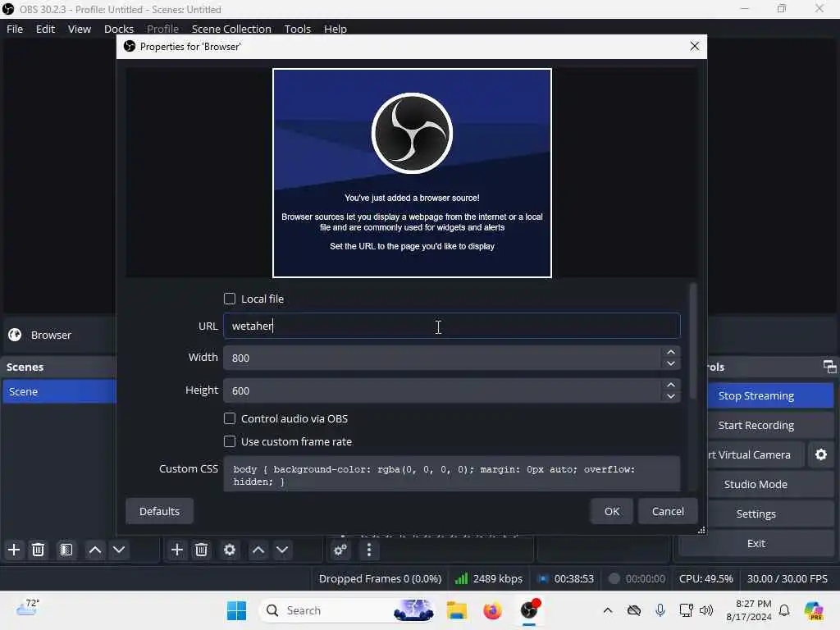This screenshot has height=630, width=840.
Task: Remove selected source with trash icon
Action: [202, 550]
